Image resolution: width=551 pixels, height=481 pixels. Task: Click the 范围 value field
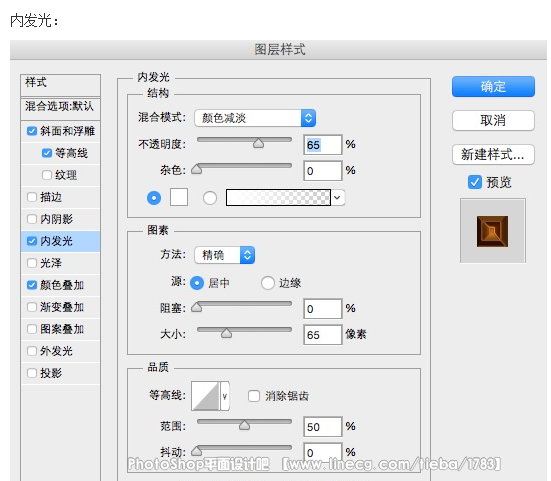[322, 427]
